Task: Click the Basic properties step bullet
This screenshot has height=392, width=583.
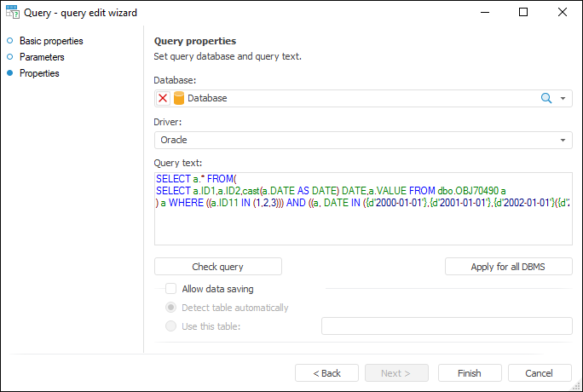Action: [10, 41]
